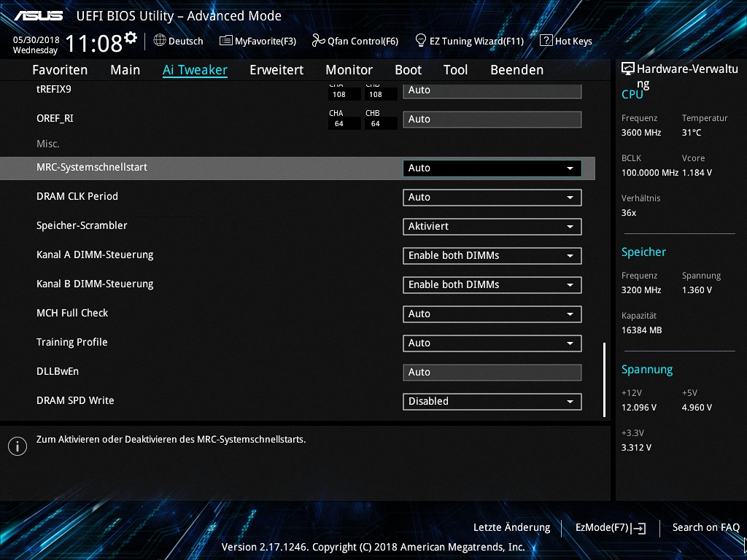Viewport: 747px width, 560px height.
Task: Click the globe language icon
Action: click(x=160, y=41)
